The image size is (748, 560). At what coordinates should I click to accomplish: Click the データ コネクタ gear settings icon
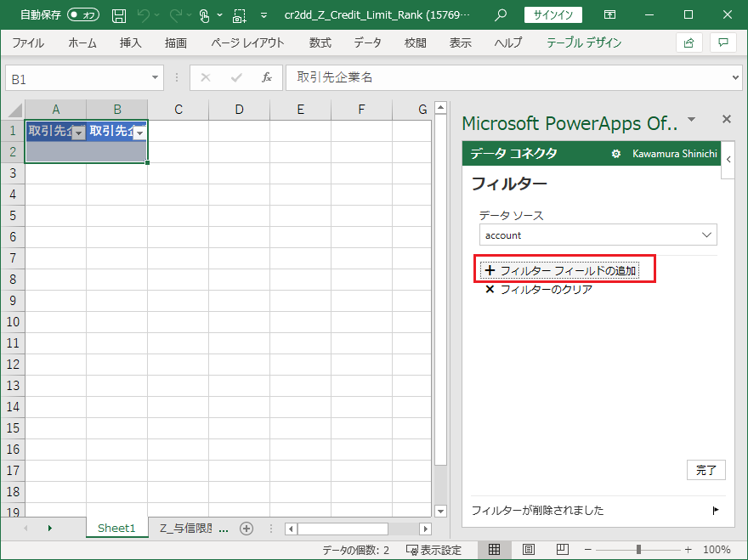click(x=616, y=154)
